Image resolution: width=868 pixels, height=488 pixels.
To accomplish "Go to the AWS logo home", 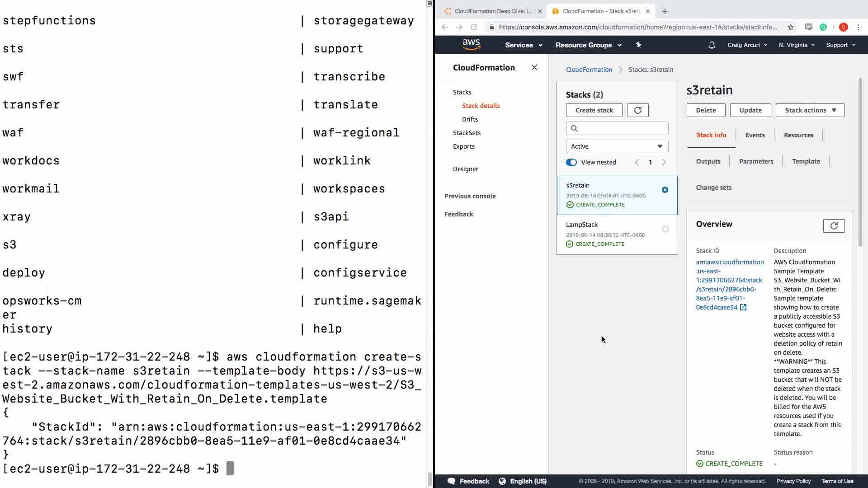I will tap(471, 44).
